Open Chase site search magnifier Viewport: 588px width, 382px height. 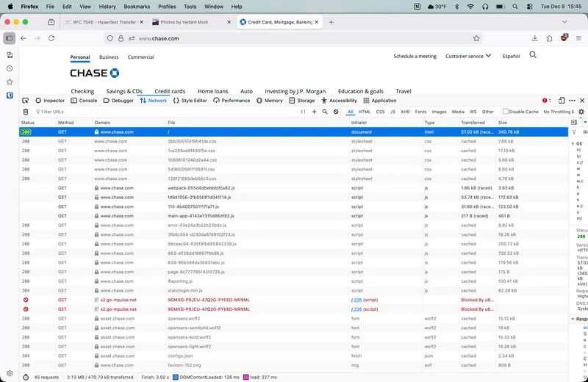(x=533, y=55)
